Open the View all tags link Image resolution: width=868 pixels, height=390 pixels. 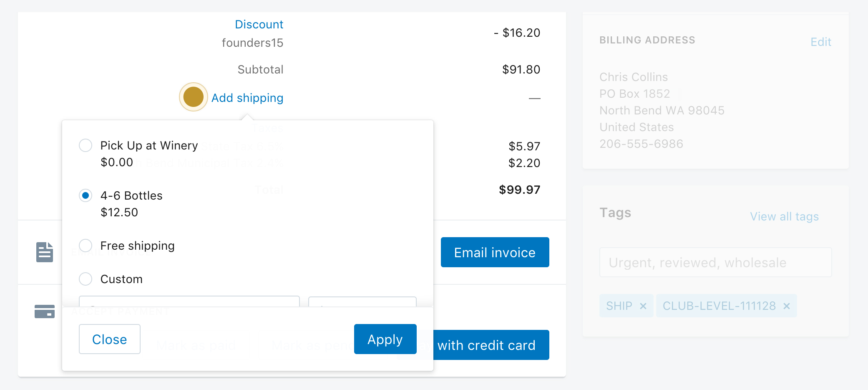[784, 216]
